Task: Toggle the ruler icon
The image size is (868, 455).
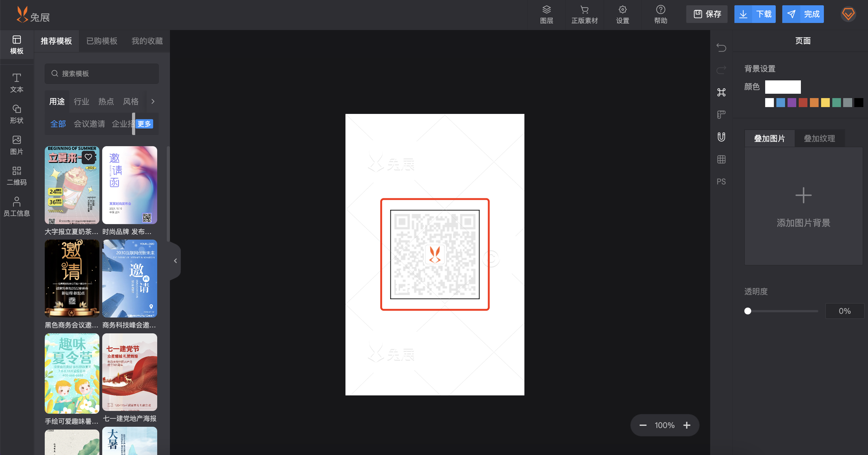Action: (721, 115)
